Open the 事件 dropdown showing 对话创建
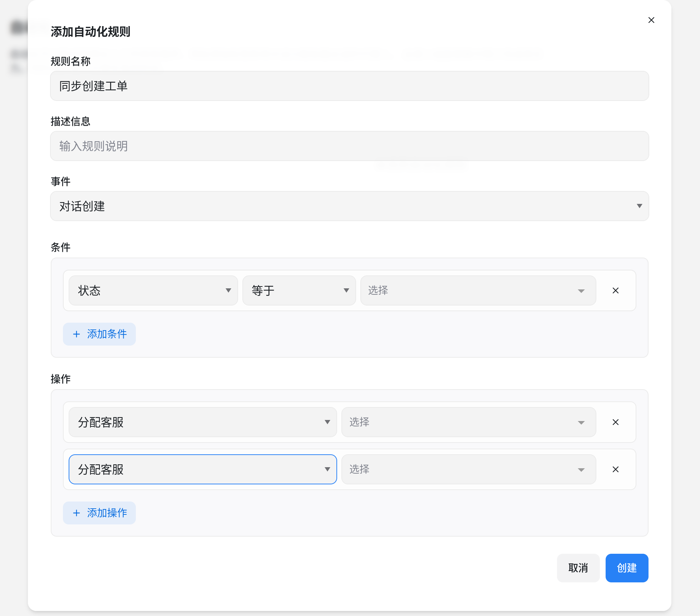Image resolution: width=700 pixels, height=616 pixels. (x=349, y=206)
